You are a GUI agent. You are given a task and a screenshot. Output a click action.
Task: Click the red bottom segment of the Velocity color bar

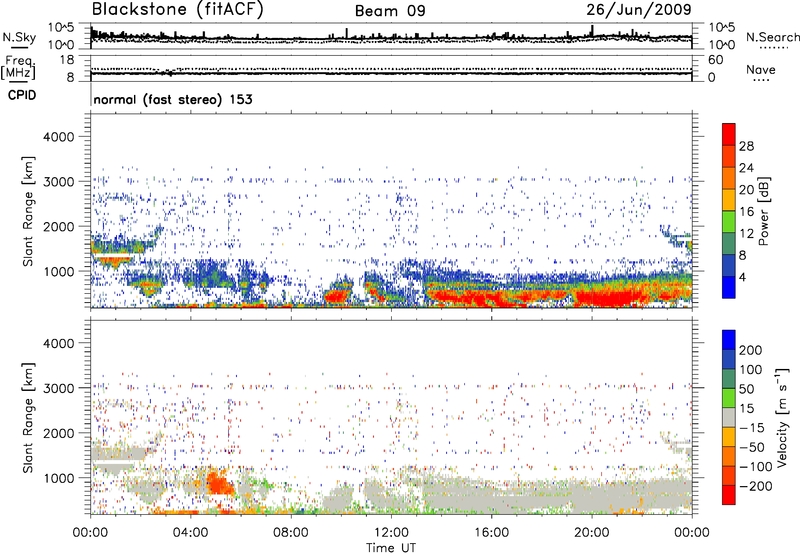coord(729,495)
